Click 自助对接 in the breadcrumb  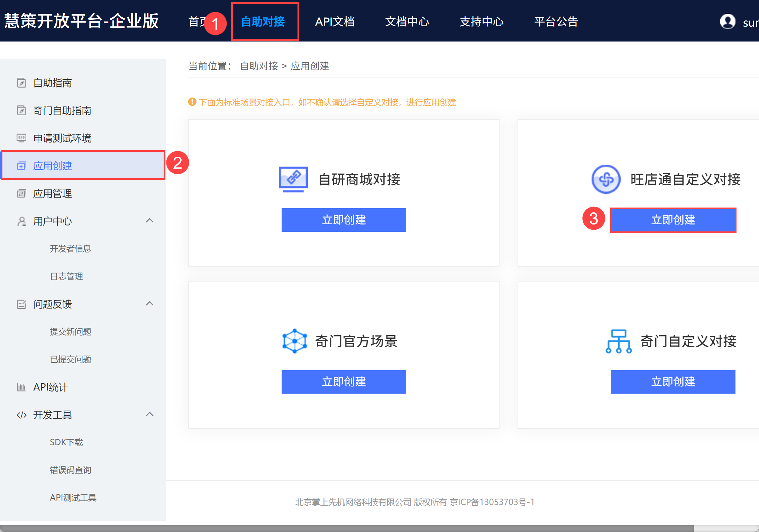point(259,66)
